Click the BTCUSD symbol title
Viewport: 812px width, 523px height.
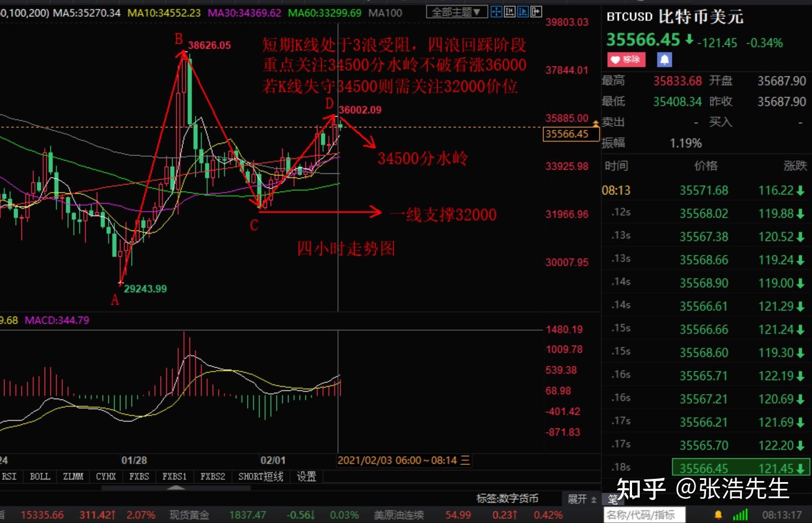pos(629,17)
